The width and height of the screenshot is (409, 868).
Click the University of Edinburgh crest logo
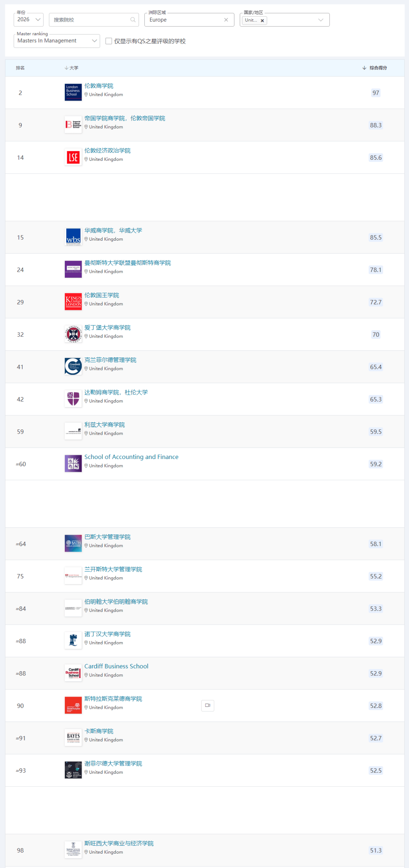click(73, 334)
